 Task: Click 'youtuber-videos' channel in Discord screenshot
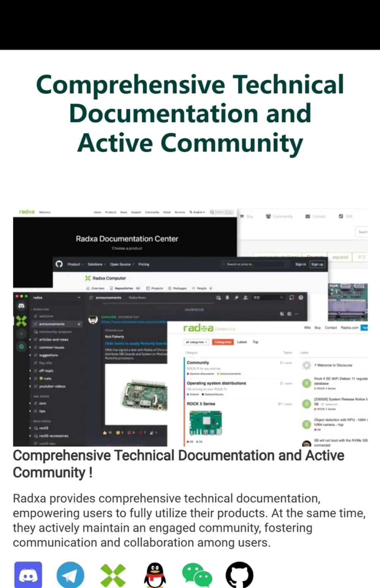coord(52,386)
